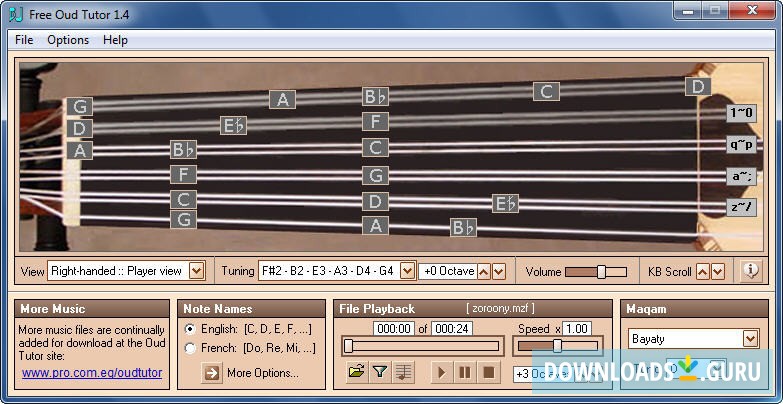Pause the zoroony.mzf playback

(465, 373)
